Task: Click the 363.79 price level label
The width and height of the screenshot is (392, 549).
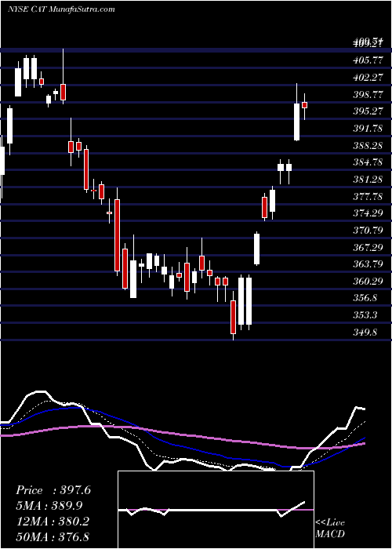Action: 368,265
